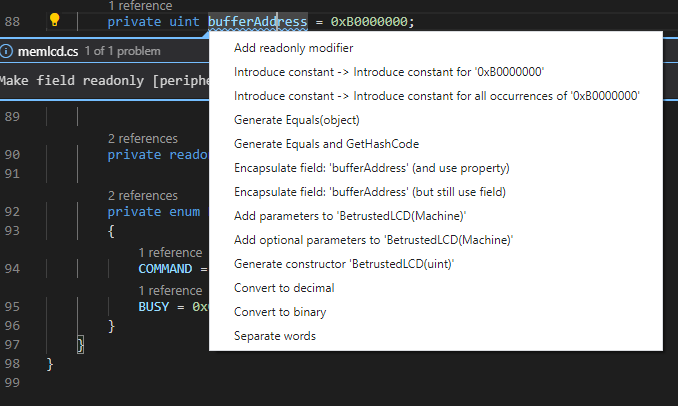The width and height of the screenshot is (678, 406).
Task: Click '1 reference' lens above BUSY
Action: tap(170, 291)
